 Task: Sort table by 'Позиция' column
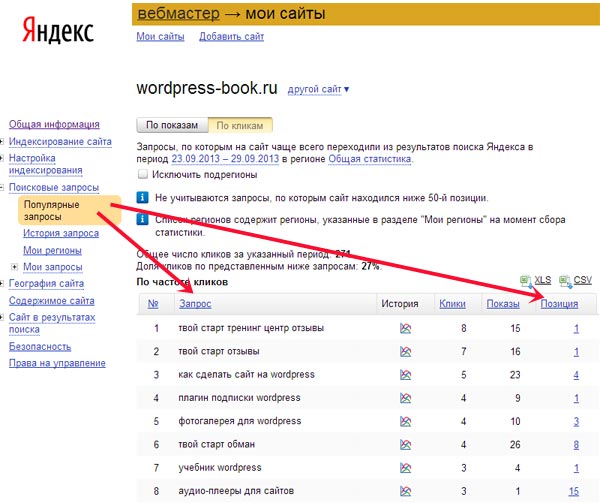[559, 304]
